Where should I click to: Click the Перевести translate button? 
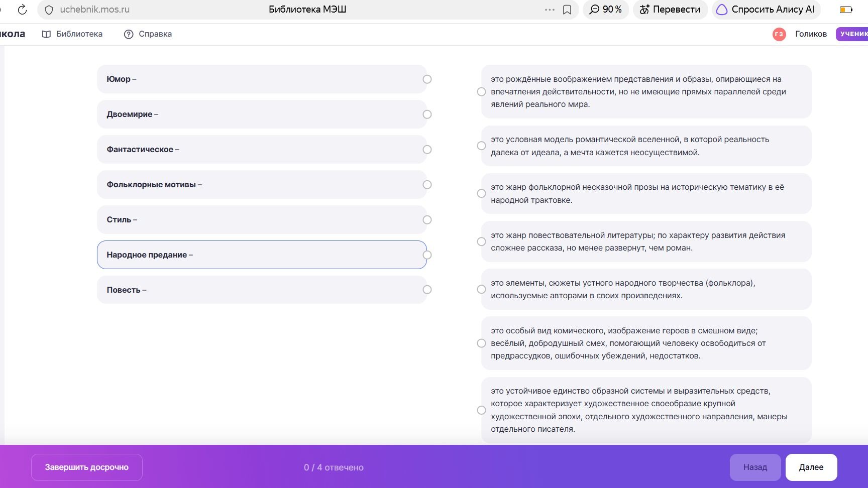coord(670,10)
